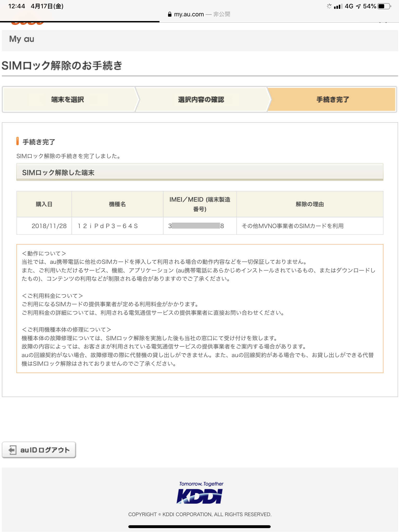Click model name １２ｉＰｄＰ３－６４Ｓ cell
The height and width of the screenshot is (532, 399).
coord(117,226)
